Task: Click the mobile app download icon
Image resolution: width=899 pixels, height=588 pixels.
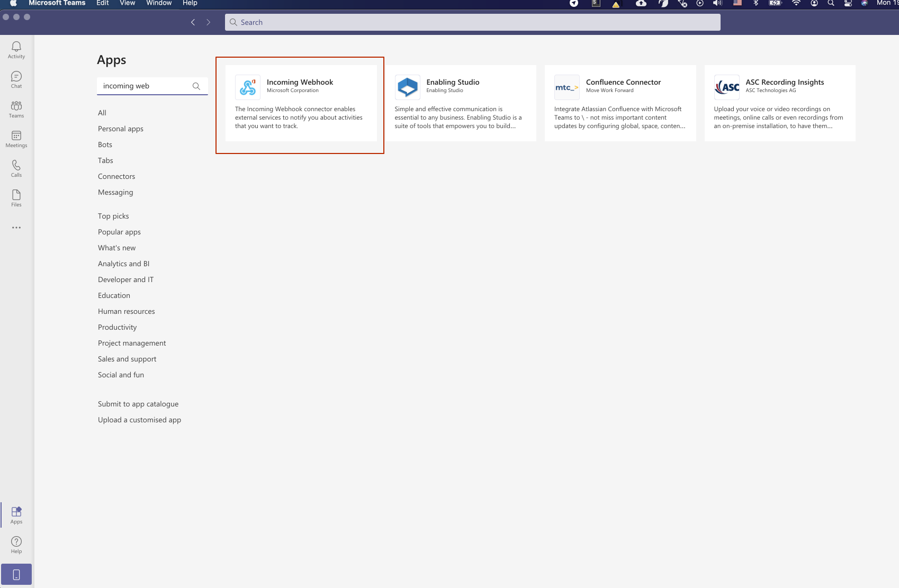Action: 16,574
